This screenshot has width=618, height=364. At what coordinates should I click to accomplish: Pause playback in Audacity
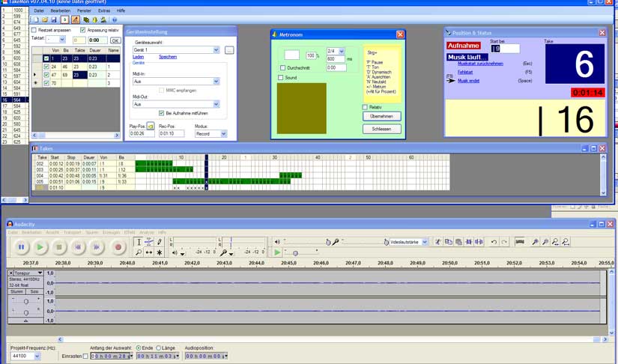[x=21, y=247]
